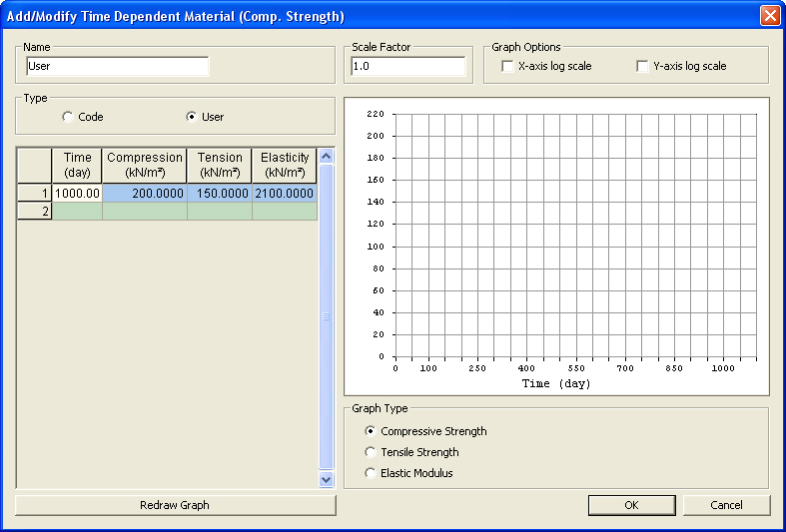Image resolution: width=786 pixels, height=532 pixels.
Task: Click the table vertical scrollbar thumb
Action: pyautogui.click(x=326, y=316)
